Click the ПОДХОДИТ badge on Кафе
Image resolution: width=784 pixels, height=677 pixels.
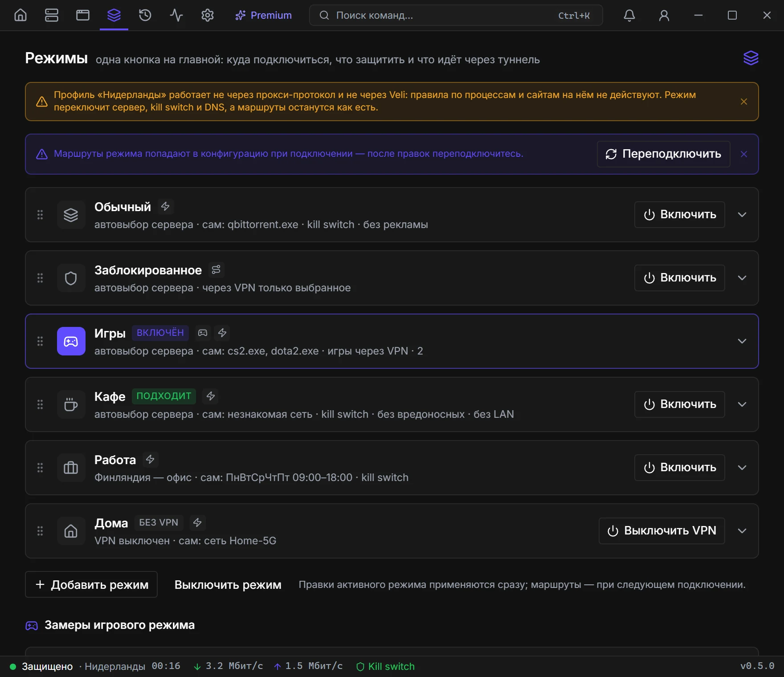click(164, 396)
